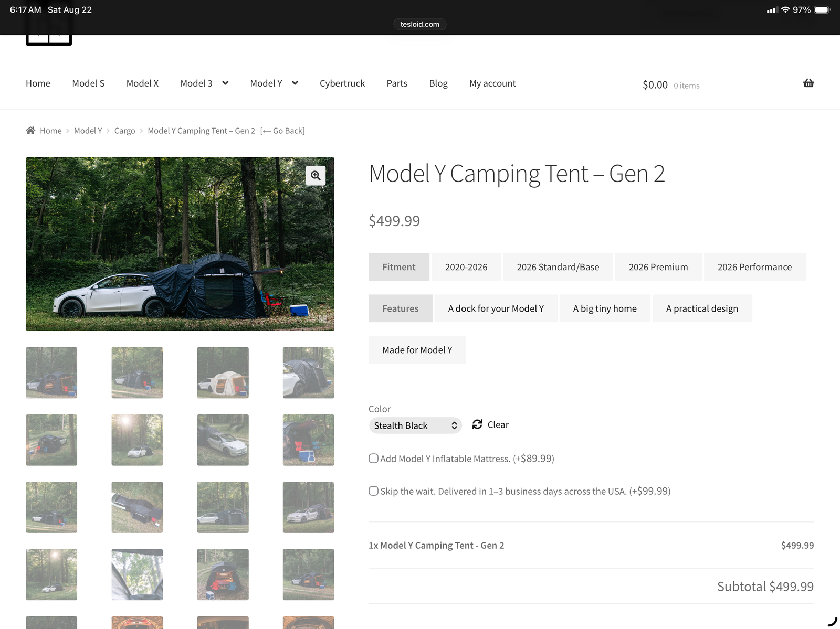Click the product title 'Model Y Camping Tent – Gen 2'

pos(517,174)
